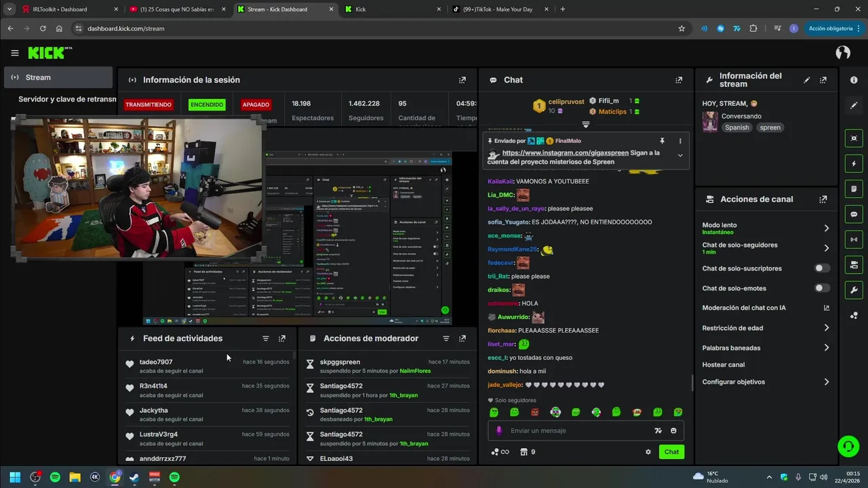
Task: Expand Configurar objetivos settings
Action: tap(826, 382)
